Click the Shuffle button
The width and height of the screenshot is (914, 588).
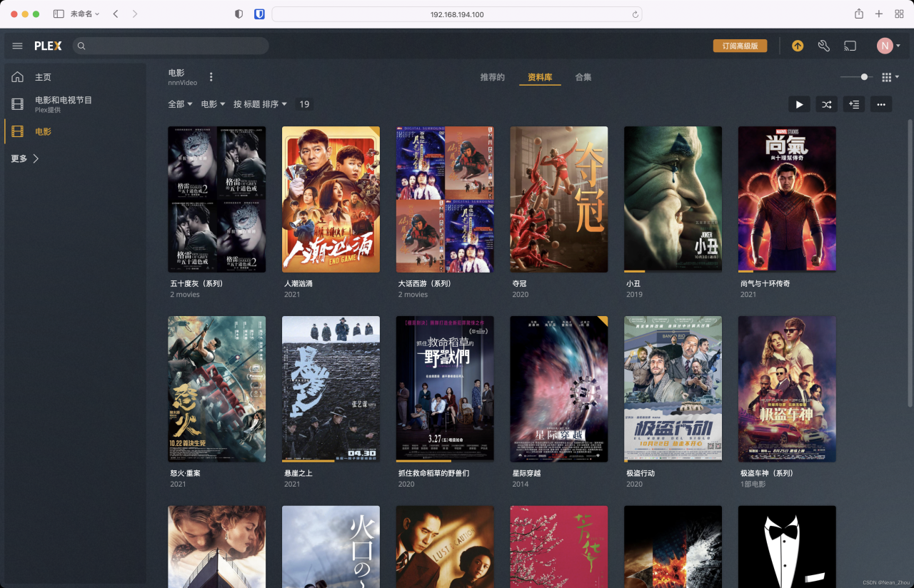[x=826, y=104]
